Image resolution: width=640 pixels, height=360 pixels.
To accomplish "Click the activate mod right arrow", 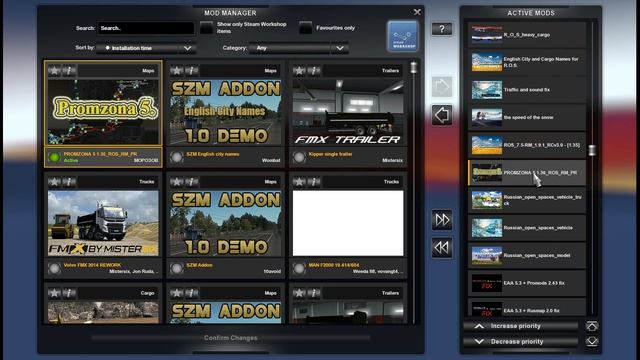I will [x=442, y=87].
